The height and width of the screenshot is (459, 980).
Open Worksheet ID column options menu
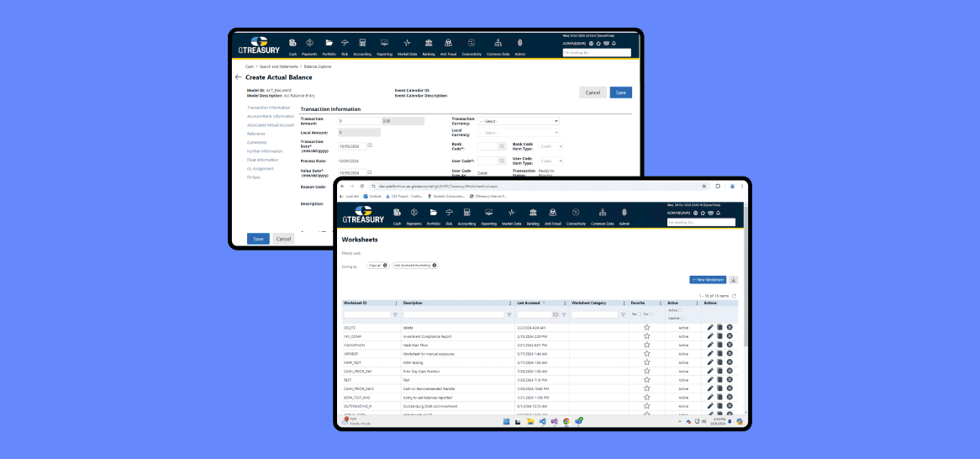[x=395, y=303]
